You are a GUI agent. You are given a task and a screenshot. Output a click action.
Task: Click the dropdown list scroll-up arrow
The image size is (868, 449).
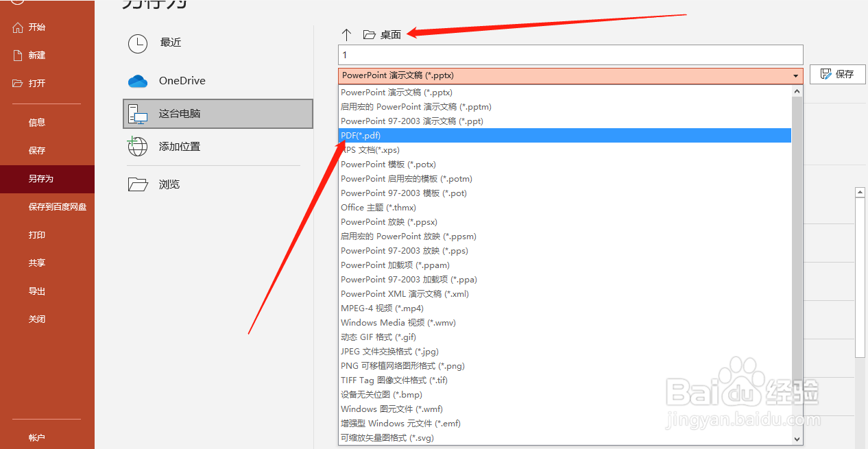point(797,91)
